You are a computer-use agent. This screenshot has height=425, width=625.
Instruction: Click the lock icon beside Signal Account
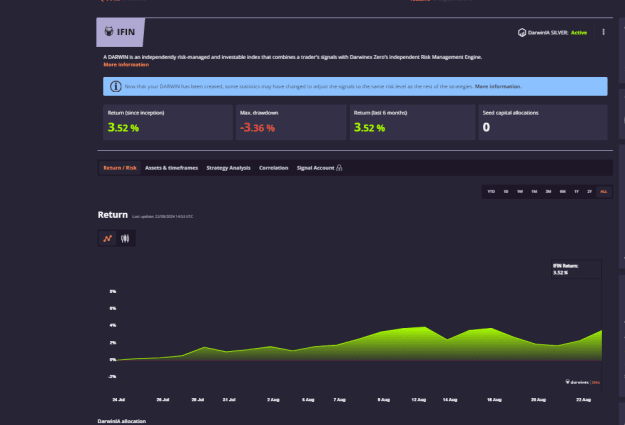click(339, 168)
